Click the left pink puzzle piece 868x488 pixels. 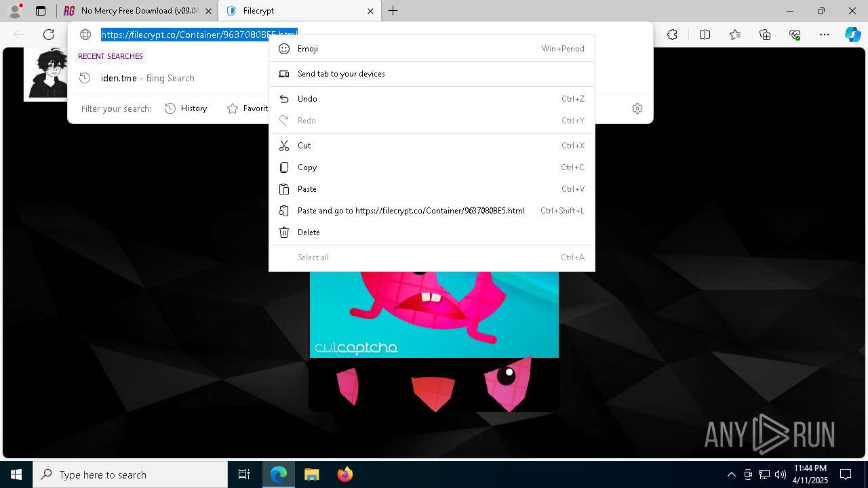pyautogui.click(x=348, y=386)
